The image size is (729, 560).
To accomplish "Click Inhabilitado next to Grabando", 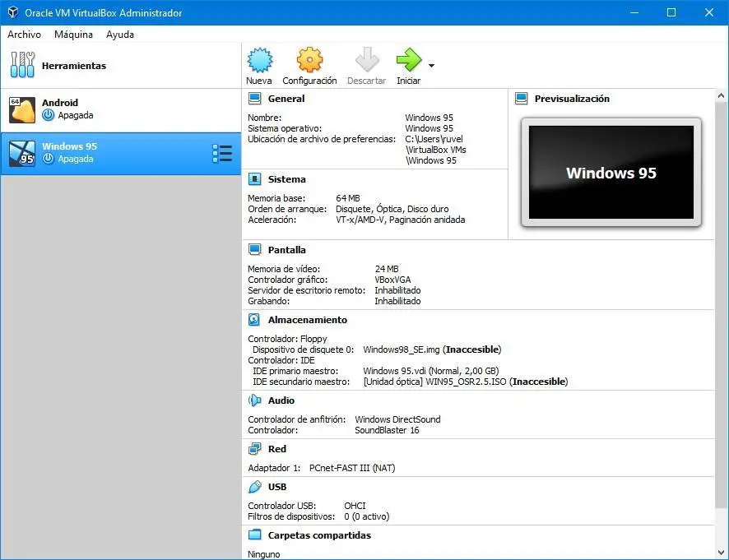I will click(x=397, y=301).
